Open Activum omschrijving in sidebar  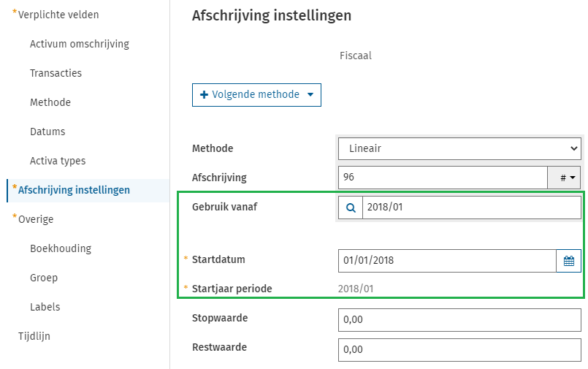click(x=79, y=44)
